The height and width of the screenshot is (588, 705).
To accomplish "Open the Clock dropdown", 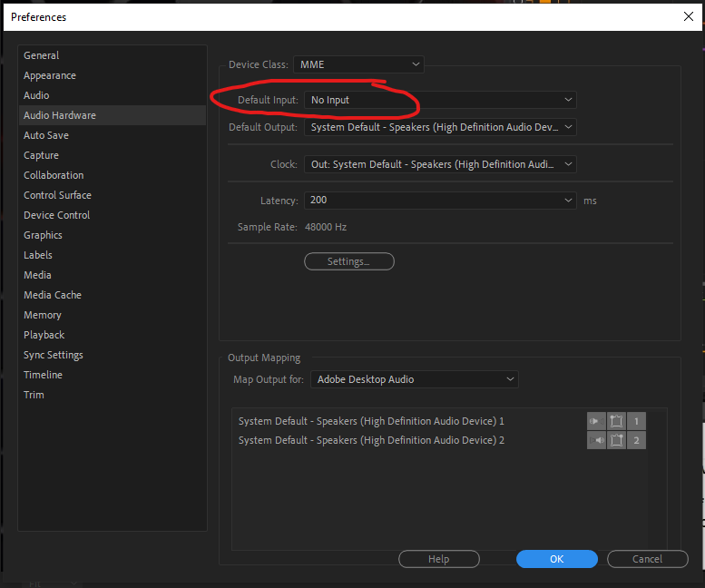I will tap(440, 164).
